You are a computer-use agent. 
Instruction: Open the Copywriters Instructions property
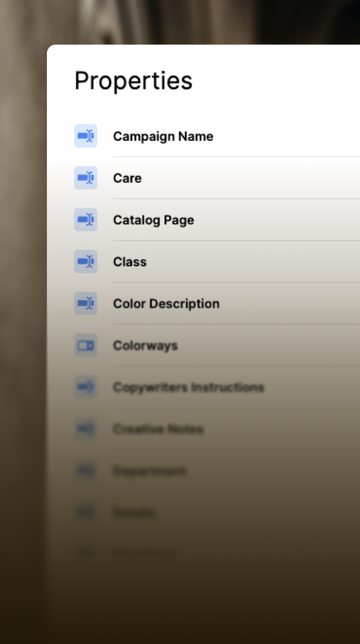188,387
